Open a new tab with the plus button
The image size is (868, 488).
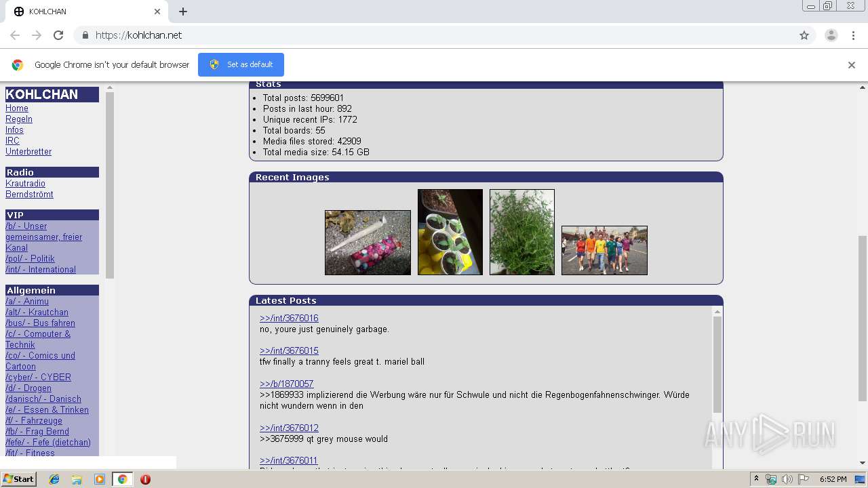point(183,12)
